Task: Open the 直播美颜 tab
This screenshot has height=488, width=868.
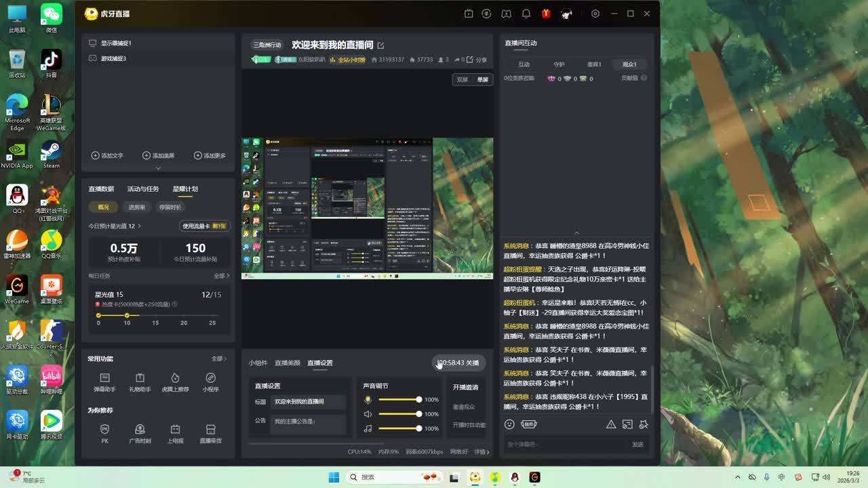Action: [x=288, y=363]
